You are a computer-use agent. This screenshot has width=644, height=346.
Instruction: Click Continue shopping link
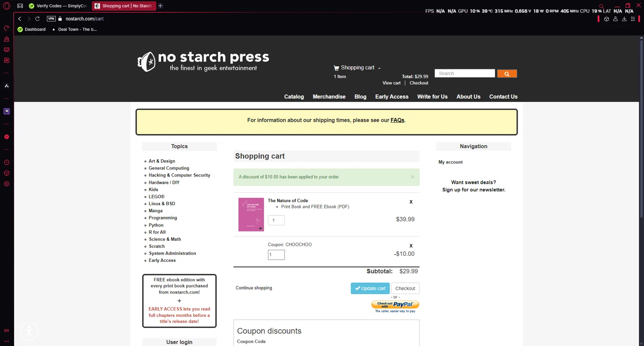[254, 288]
